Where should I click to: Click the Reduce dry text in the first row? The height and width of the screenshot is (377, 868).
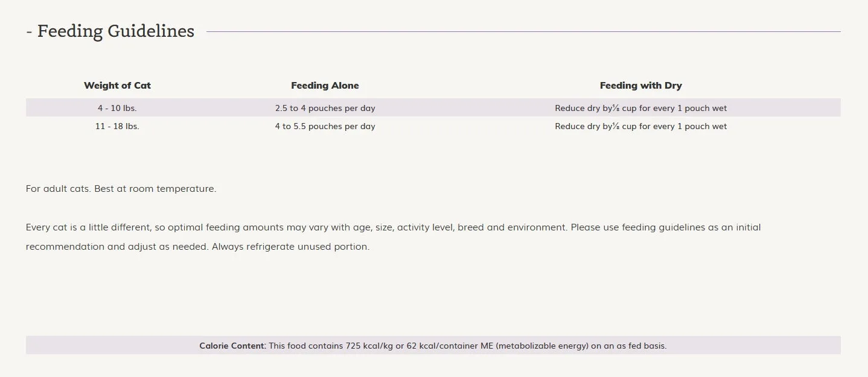(640, 109)
